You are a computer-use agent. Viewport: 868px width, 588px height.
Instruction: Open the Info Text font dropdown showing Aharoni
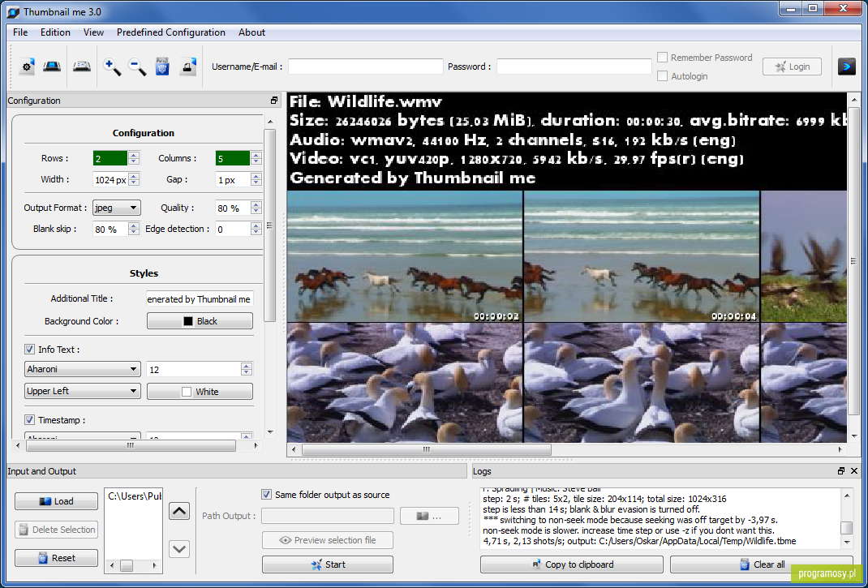[83, 369]
